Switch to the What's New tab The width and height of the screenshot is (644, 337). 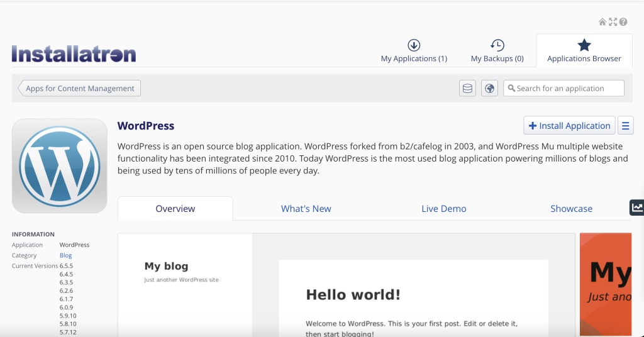pos(306,209)
